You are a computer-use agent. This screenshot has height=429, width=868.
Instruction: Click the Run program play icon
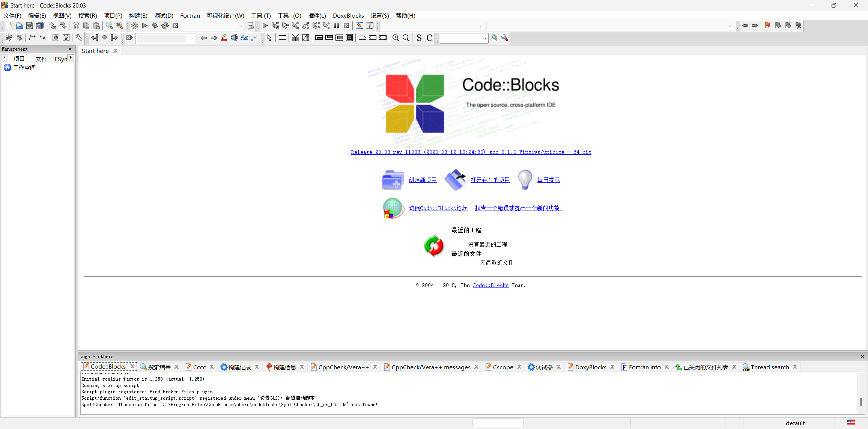click(145, 26)
